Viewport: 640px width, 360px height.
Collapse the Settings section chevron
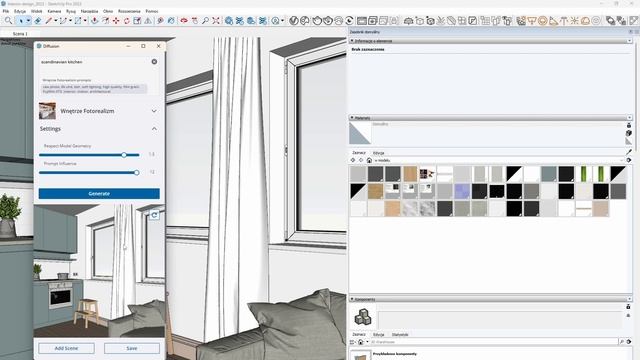tap(154, 129)
